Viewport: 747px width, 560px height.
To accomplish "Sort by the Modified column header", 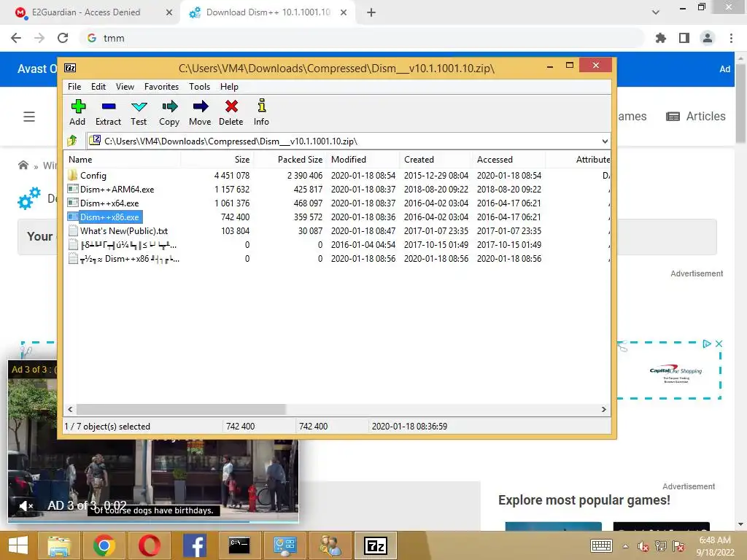I will [363, 160].
